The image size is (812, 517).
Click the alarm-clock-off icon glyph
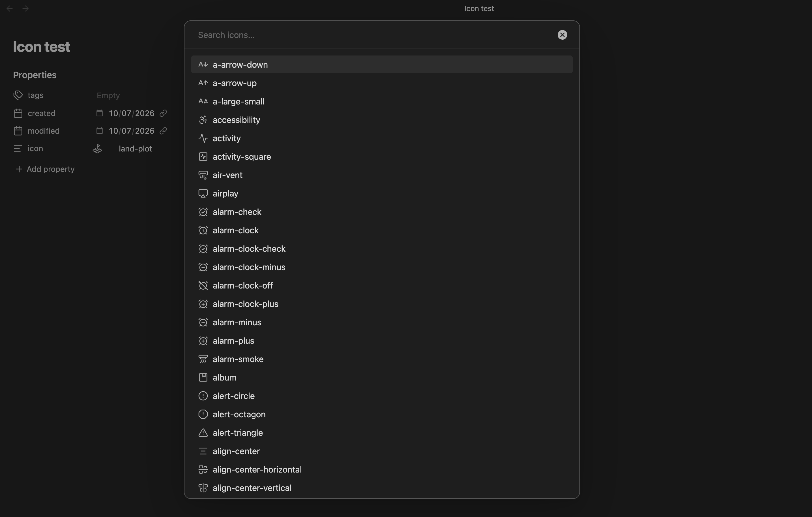[203, 285]
